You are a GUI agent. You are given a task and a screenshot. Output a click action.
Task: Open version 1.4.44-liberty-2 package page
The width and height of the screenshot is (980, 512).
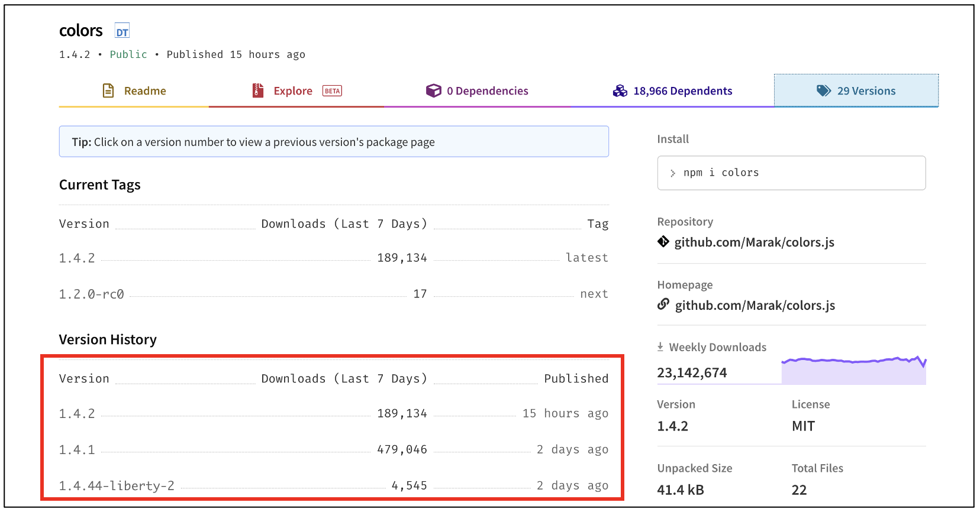117,486
